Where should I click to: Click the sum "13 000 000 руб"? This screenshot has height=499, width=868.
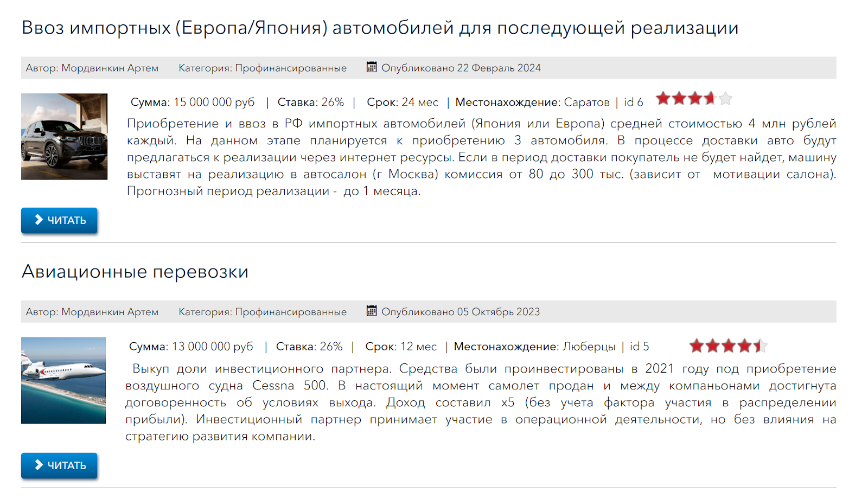213,346
